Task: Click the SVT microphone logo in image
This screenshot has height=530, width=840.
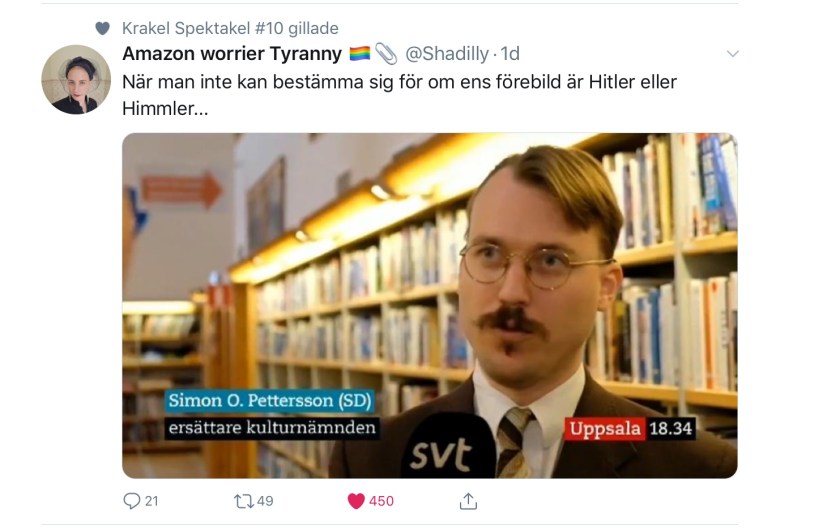Action: click(441, 456)
